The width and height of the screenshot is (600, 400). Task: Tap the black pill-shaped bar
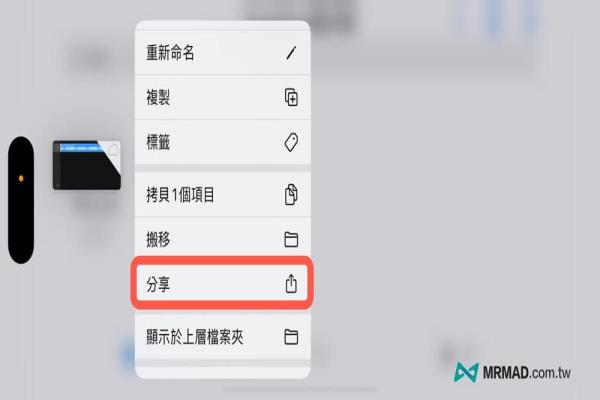click(x=21, y=200)
